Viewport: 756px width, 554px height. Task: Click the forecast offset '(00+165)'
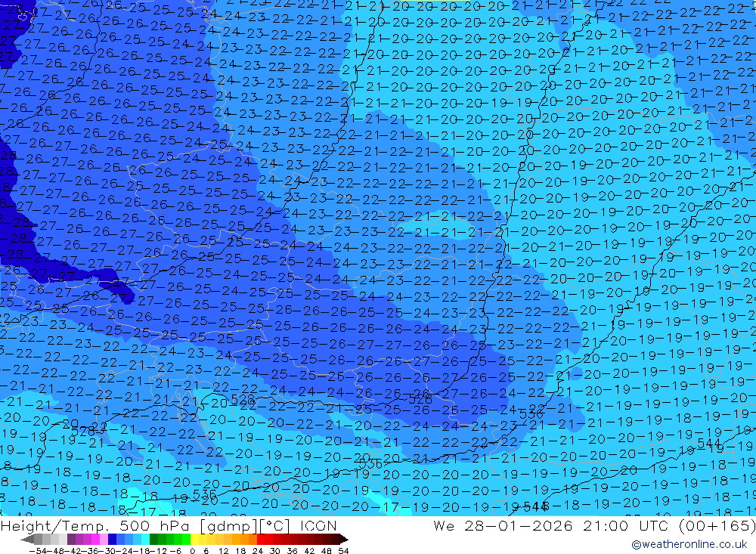click(x=717, y=525)
